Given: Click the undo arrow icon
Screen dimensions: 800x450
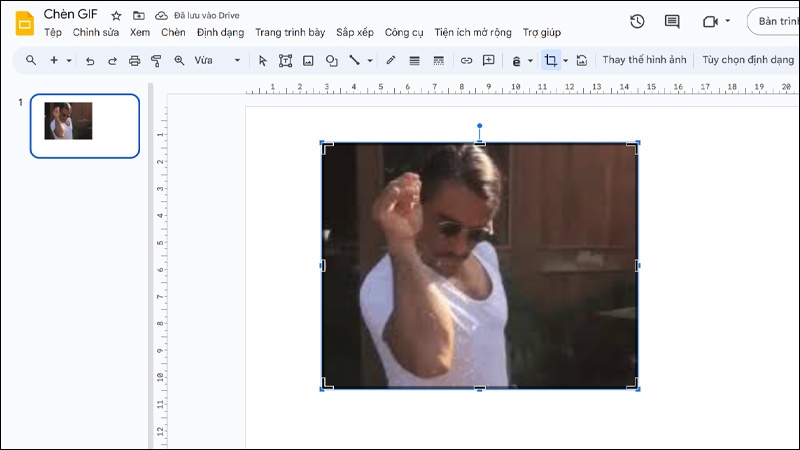Looking at the screenshot, I should [90, 61].
